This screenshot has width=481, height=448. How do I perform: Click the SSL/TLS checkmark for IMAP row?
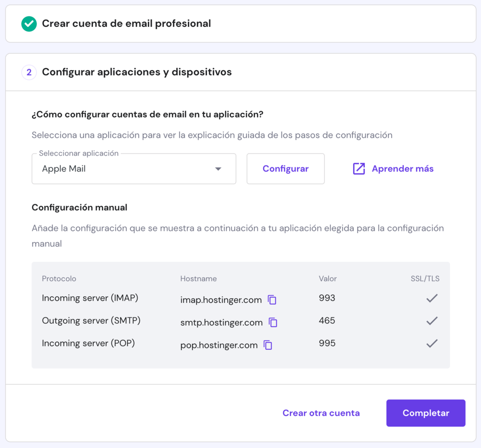tap(431, 298)
